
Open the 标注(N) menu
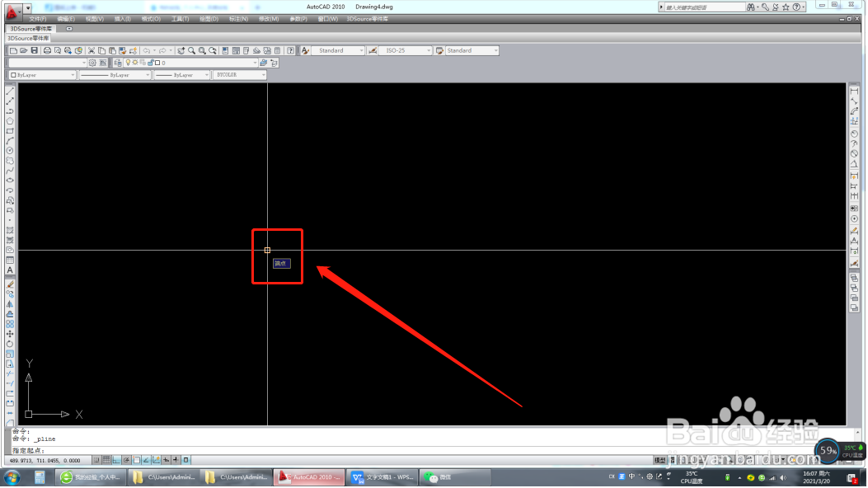[x=238, y=19]
